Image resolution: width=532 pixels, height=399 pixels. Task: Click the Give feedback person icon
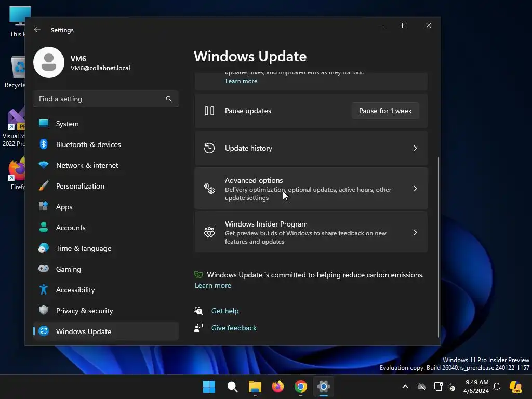click(x=198, y=328)
